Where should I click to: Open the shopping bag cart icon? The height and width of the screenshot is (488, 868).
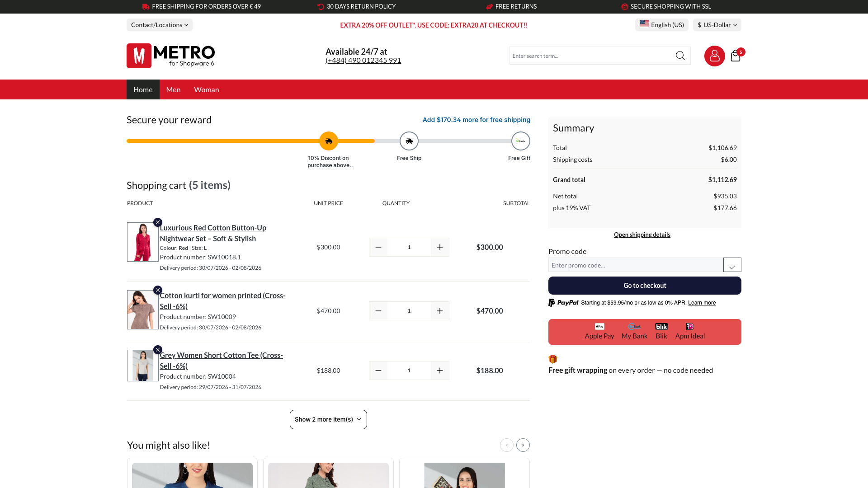pos(736,56)
